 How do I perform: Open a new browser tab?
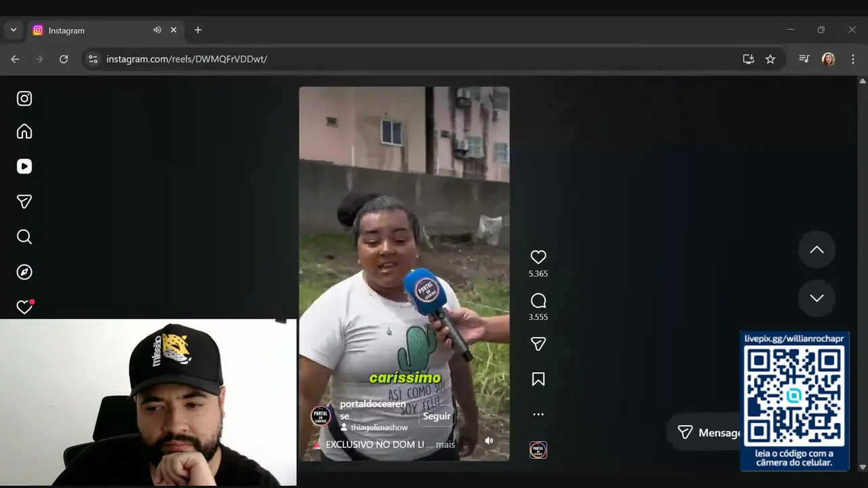(198, 30)
